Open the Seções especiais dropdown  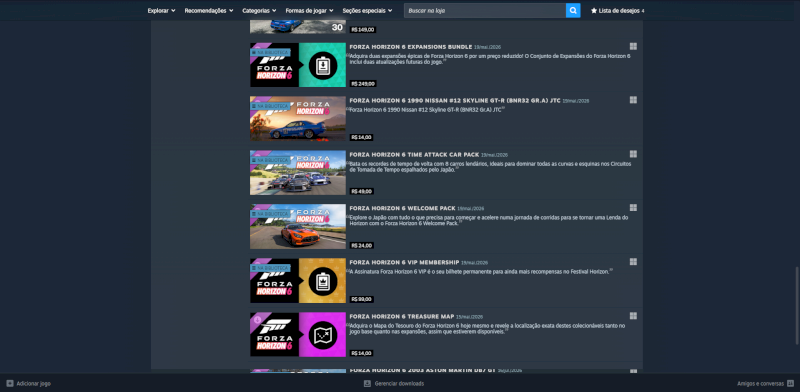pos(367,10)
